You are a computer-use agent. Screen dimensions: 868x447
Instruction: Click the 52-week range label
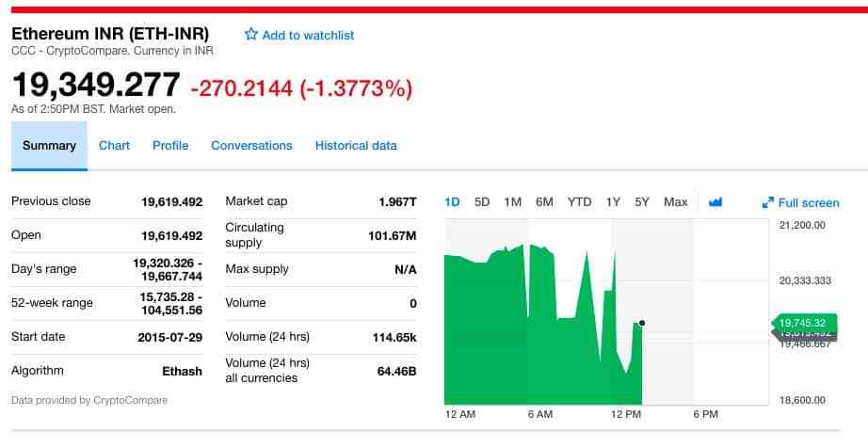click(x=52, y=303)
